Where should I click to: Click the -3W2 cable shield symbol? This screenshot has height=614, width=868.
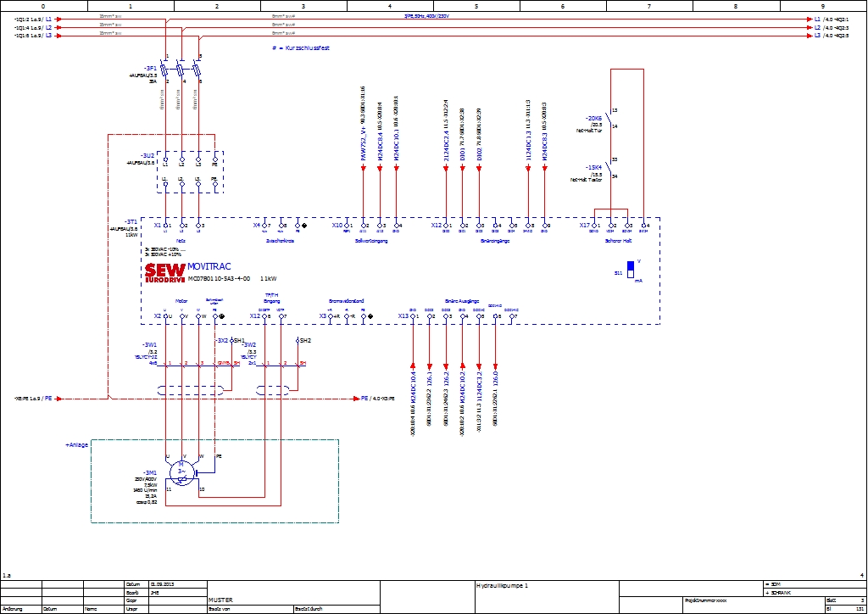276,391
